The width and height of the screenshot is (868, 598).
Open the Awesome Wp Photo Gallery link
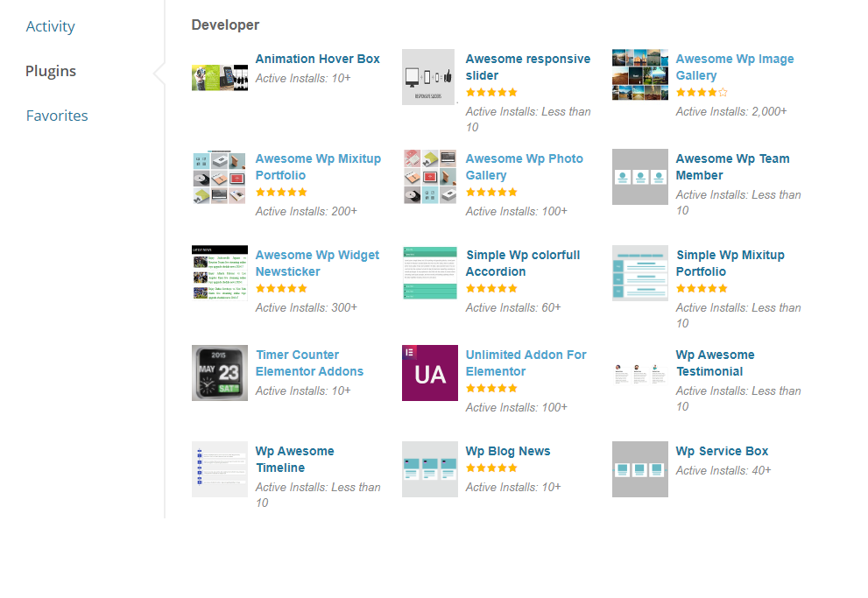pyautogui.click(x=524, y=166)
